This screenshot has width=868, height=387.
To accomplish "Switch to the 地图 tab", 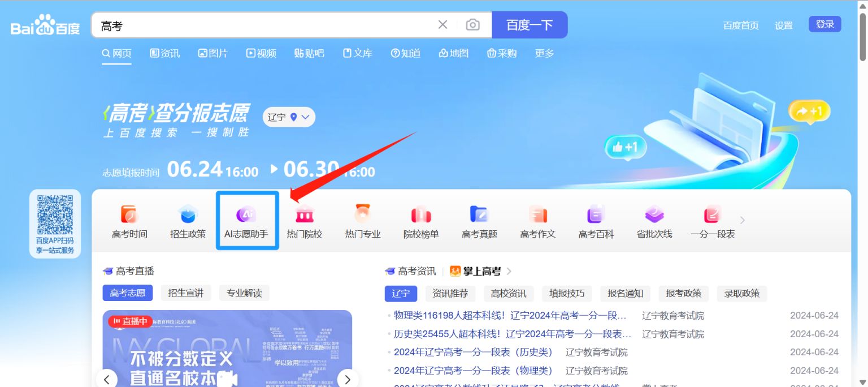I will click(x=454, y=53).
